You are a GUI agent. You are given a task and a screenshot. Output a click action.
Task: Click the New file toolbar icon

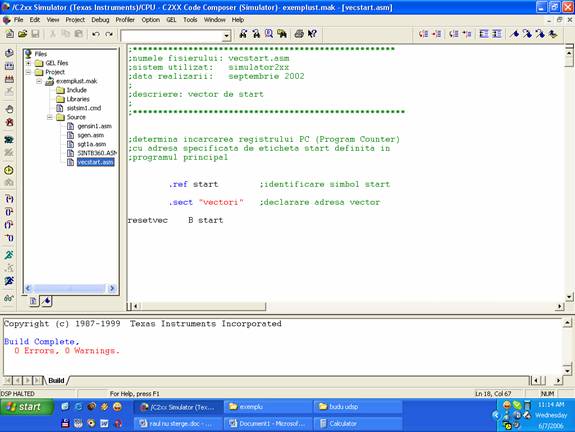click(10, 34)
